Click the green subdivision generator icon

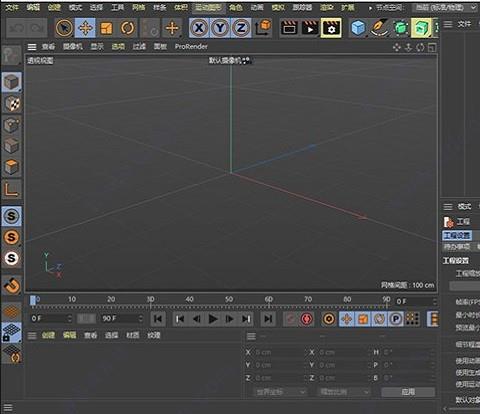point(401,28)
